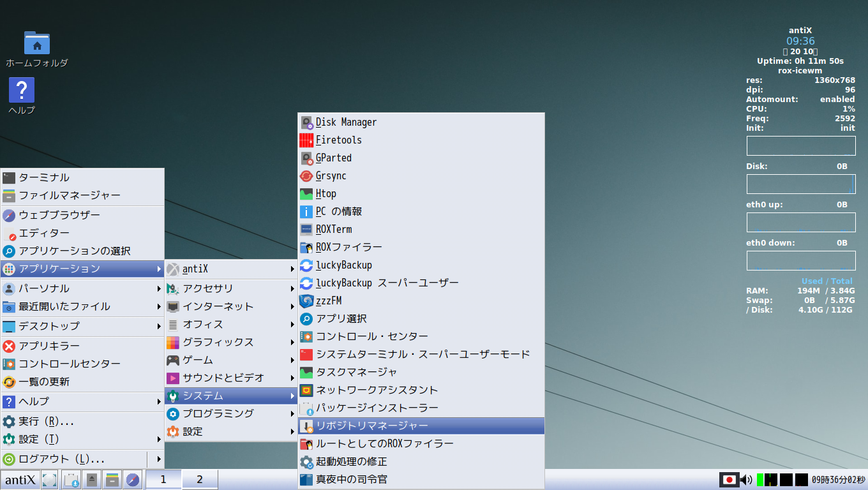Image resolution: width=868 pixels, height=490 pixels.
Task: Open ターミナル from main menu
Action: pyautogui.click(x=82, y=178)
